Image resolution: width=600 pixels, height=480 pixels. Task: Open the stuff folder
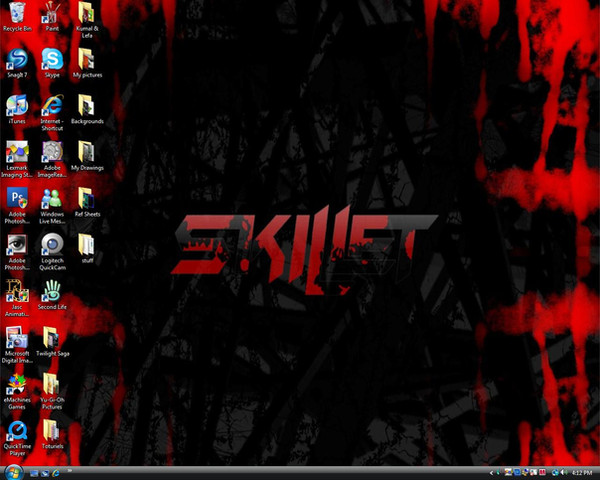point(87,249)
